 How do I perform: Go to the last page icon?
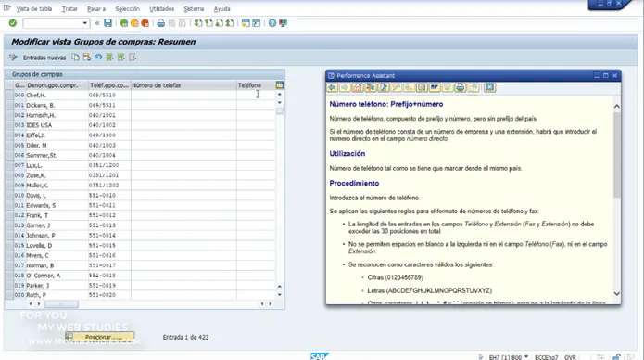pyautogui.click(x=230, y=23)
